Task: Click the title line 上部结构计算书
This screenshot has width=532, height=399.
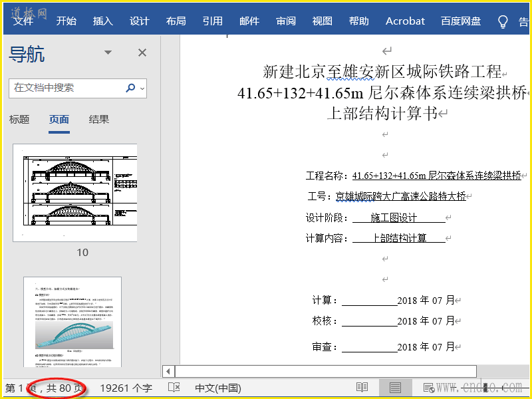Action: point(382,113)
